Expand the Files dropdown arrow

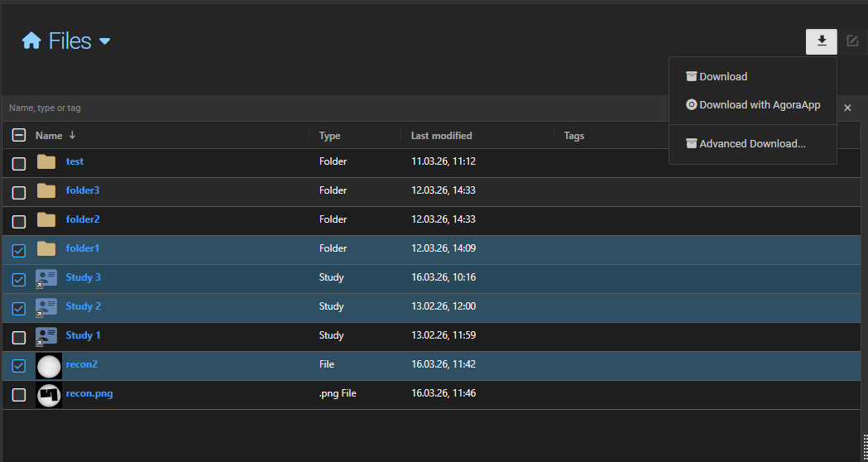click(x=104, y=41)
